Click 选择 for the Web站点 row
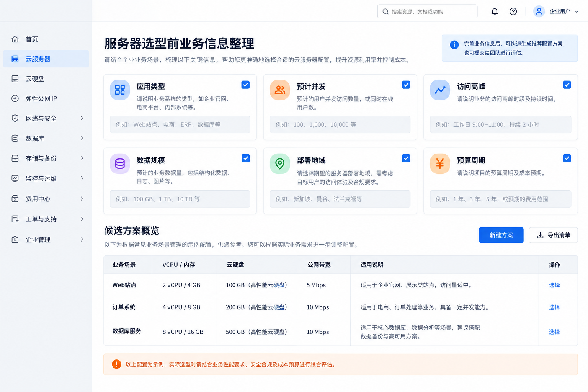The height and width of the screenshot is (392, 588). coord(554,285)
